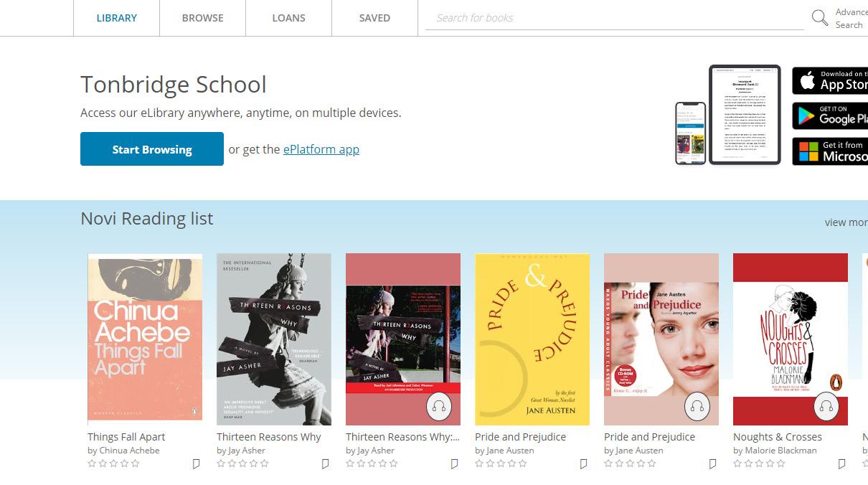Open Pride and Prejudice audiobook cover

coord(661,339)
